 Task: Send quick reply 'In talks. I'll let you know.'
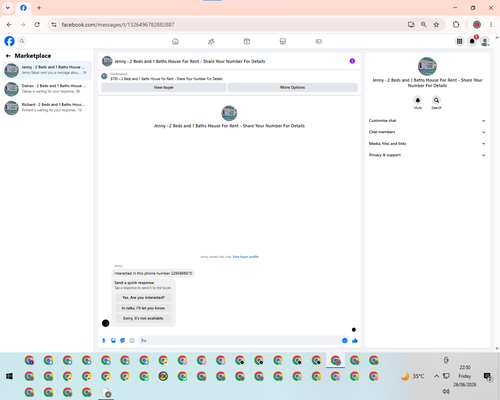143,308
